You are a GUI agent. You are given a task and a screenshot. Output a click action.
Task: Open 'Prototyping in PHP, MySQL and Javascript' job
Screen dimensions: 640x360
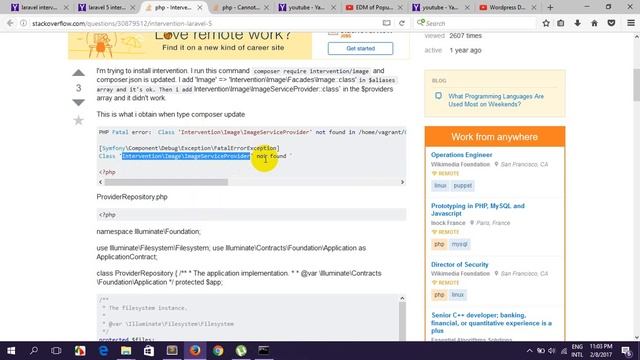click(478, 209)
